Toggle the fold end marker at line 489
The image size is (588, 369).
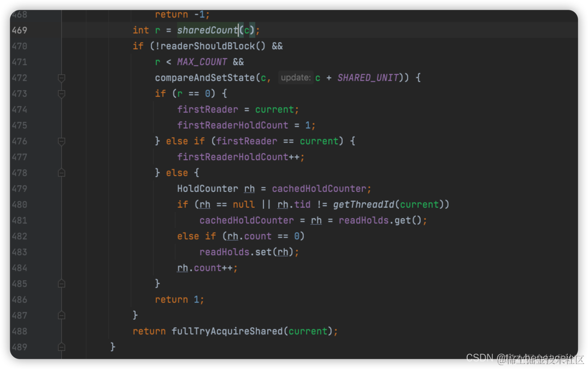tap(62, 347)
